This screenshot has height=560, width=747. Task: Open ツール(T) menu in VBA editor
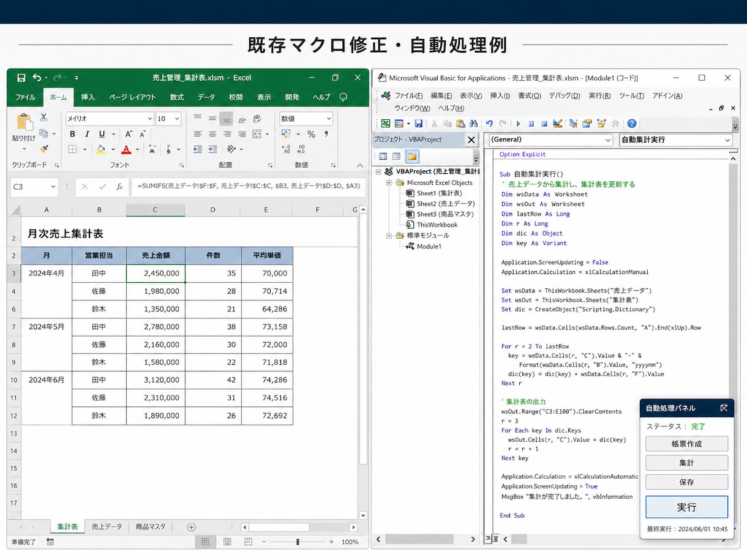[631, 95]
